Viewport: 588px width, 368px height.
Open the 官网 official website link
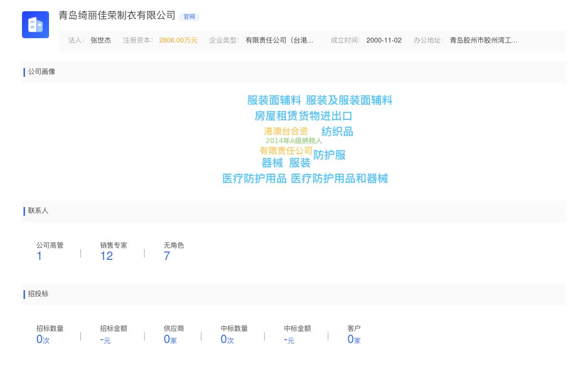coord(189,17)
